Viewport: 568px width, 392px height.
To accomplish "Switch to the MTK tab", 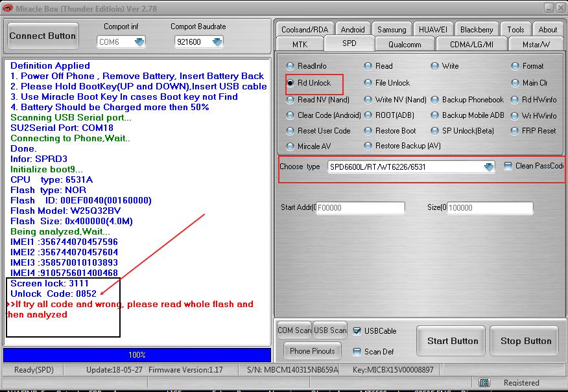I will pos(300,44).
